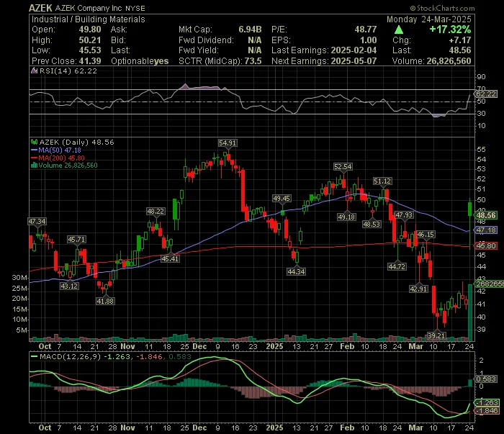Click the AZEK ticker symbol title

[40, 8]
